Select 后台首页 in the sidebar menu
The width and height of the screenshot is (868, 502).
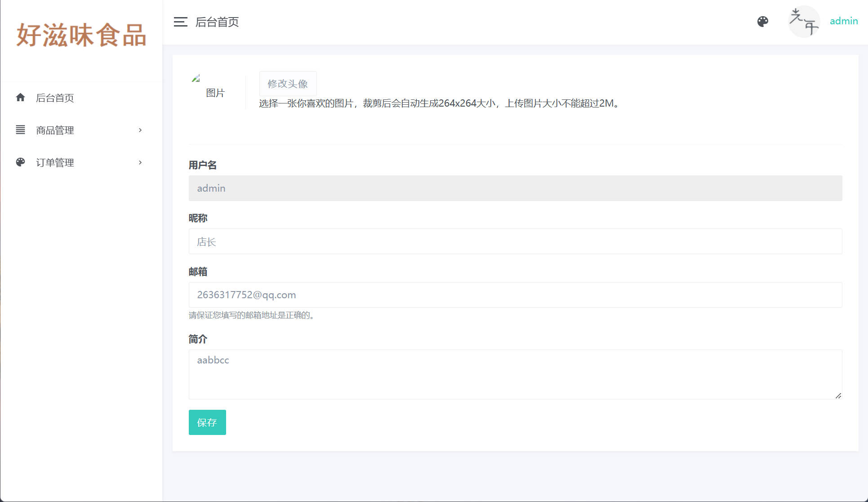pyautogui.click(x=55, y=97)
